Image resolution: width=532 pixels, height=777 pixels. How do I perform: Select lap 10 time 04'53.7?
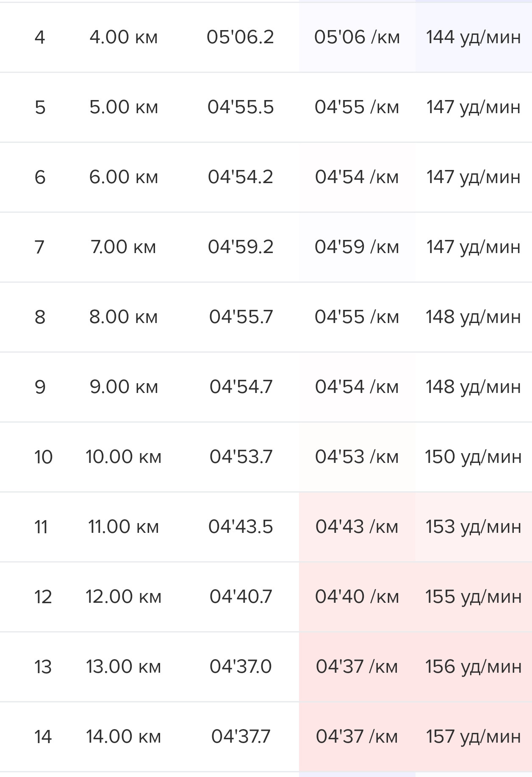click(x=241, y=457)
